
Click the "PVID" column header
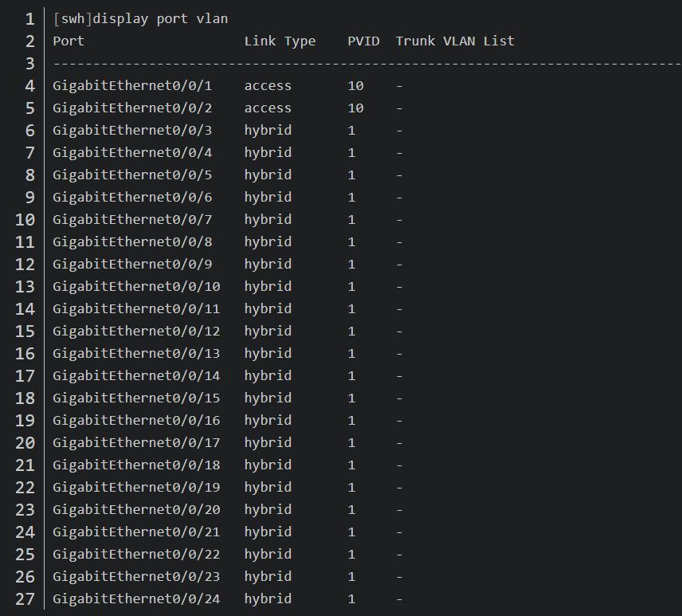363,41
